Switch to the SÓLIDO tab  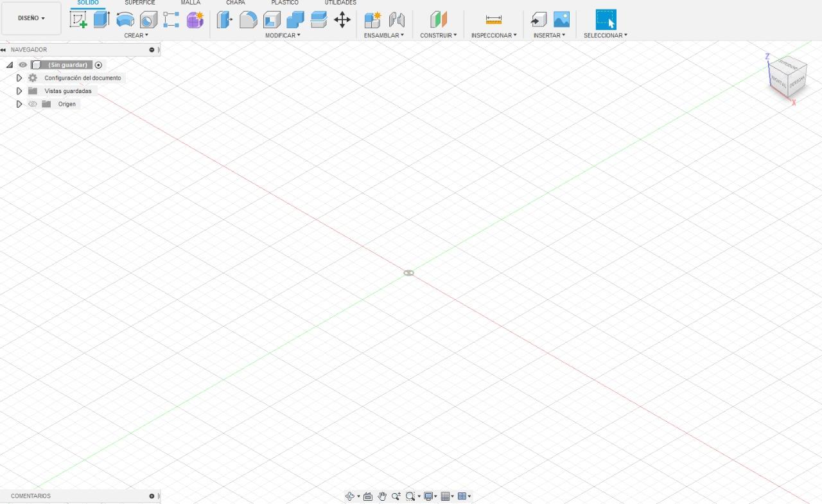88,3
